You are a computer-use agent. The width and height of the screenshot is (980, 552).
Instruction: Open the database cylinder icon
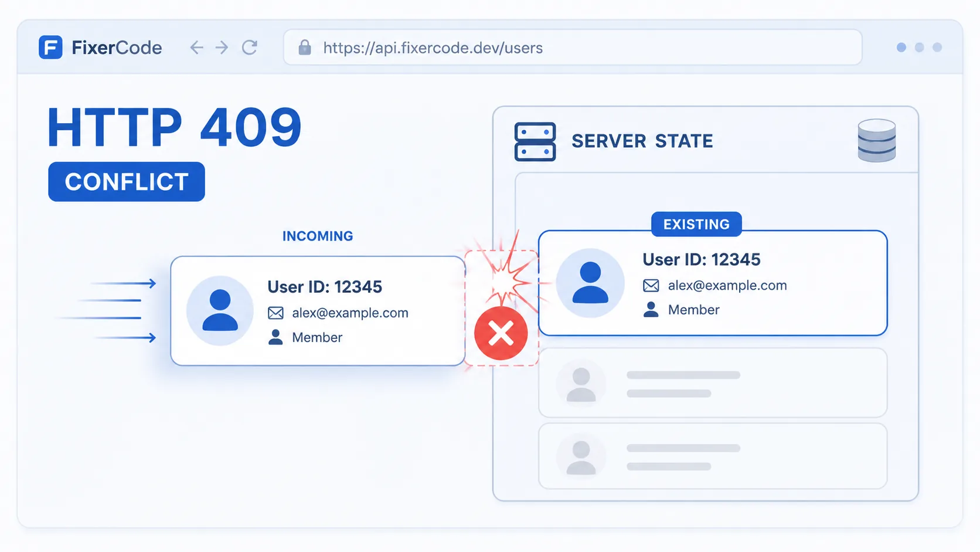click(x=877, y=140)
